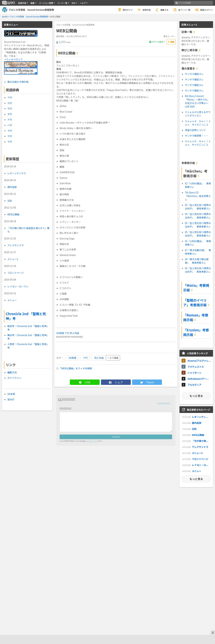Open rank 1 article Alvarez
Viewport: 215px width, 644px height.
point(199,361)
